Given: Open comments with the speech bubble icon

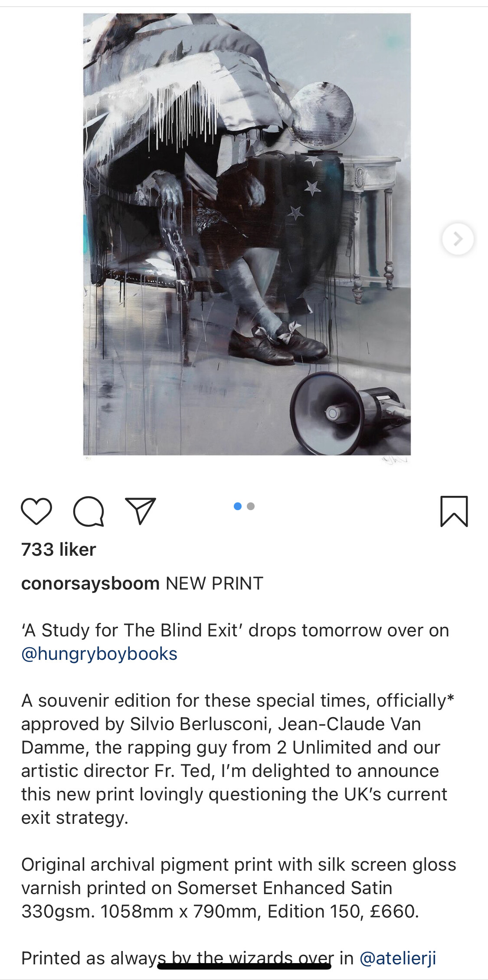Looking at the screenshot, I should coord(88,511).
